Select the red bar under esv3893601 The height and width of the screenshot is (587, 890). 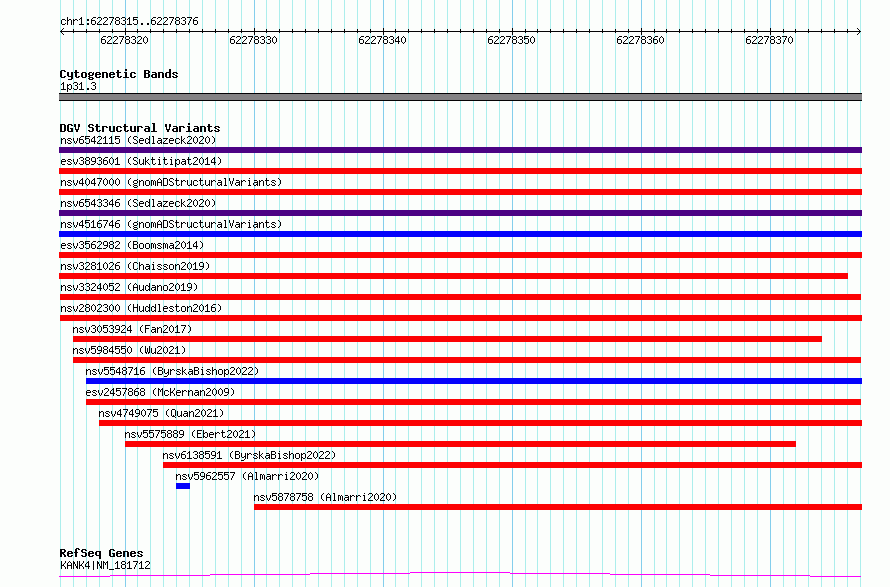pos(460,171)
